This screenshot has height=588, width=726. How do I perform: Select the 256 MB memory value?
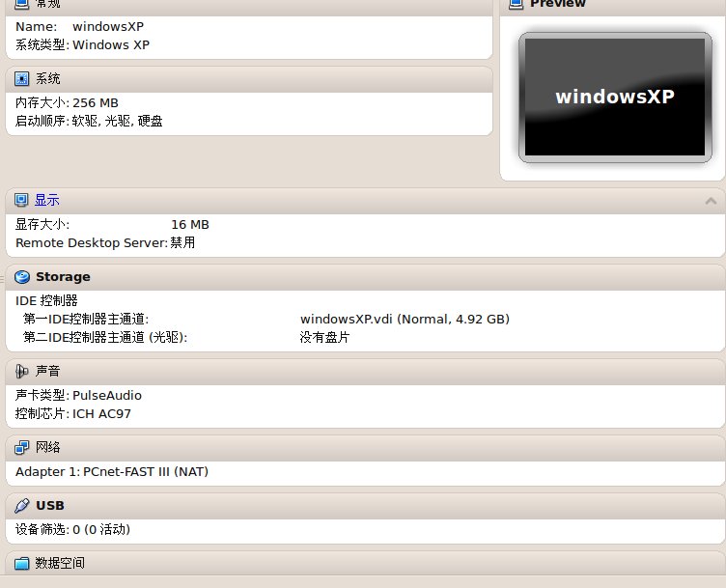pyautogui.click(x=96, y=102)
